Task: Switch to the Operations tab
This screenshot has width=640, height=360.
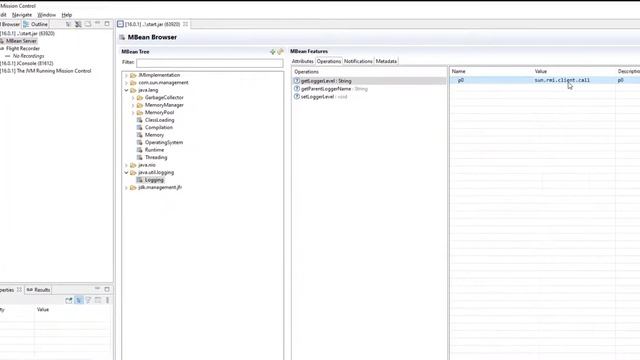Action: click(x=329, y=61)
